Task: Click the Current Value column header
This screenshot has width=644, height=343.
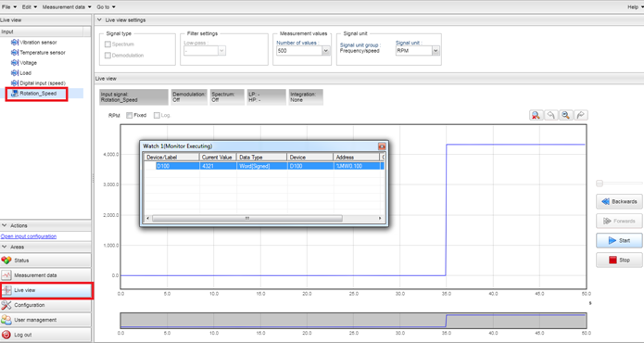Action: (x=218, y=158)
